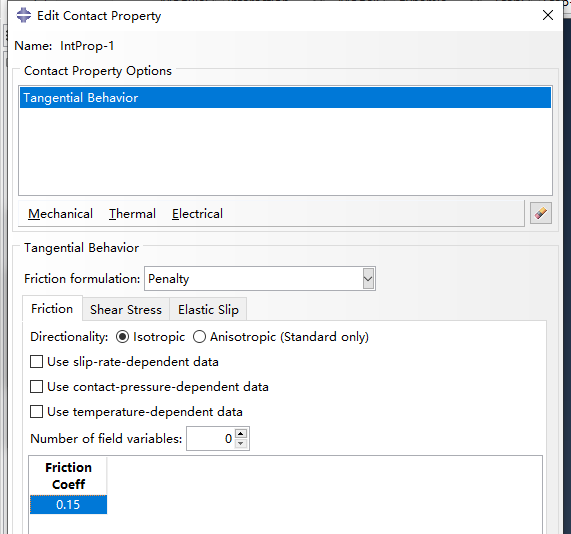
Task: Open the Electrical menu
Action: pyautogui.click(x=197, y=214)
